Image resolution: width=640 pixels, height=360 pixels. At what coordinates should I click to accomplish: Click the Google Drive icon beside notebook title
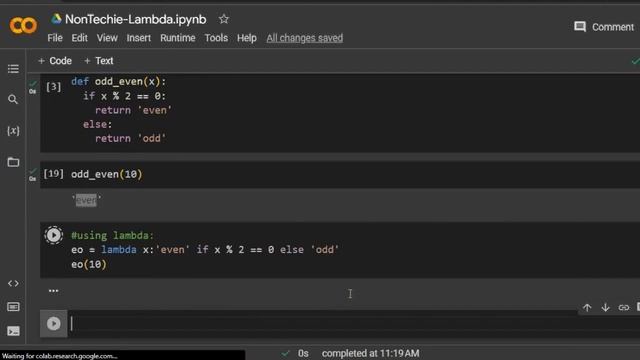pos(56,19)
